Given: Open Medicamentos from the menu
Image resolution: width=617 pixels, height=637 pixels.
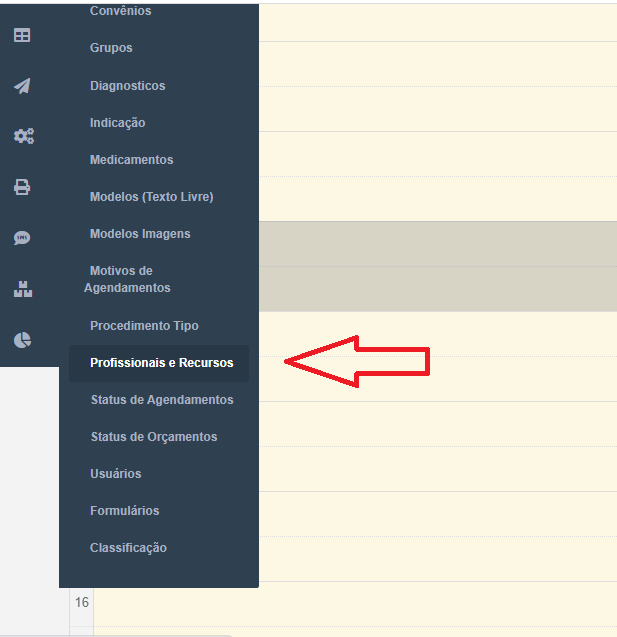Looking at the screenshot, I should pos(131,160).
